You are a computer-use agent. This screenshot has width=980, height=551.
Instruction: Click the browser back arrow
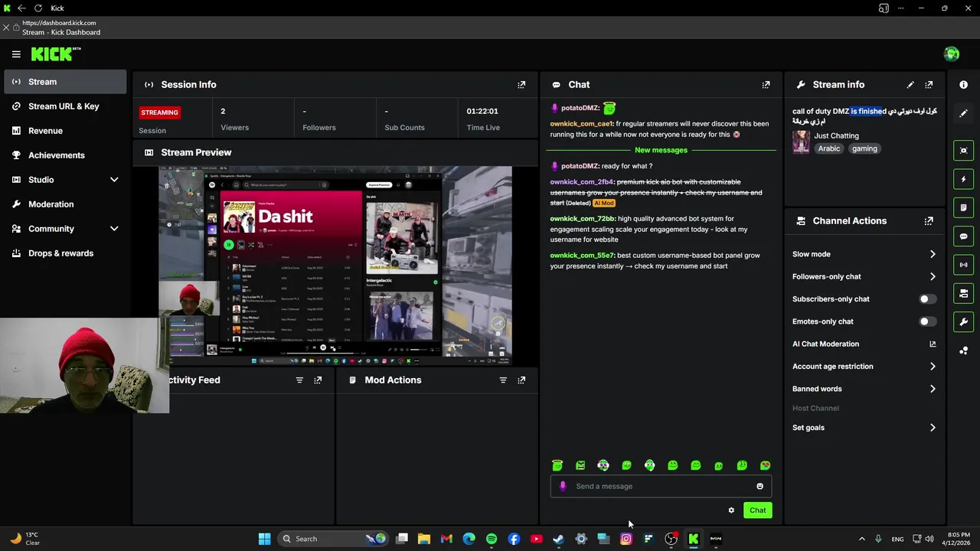tap(21, 8)
